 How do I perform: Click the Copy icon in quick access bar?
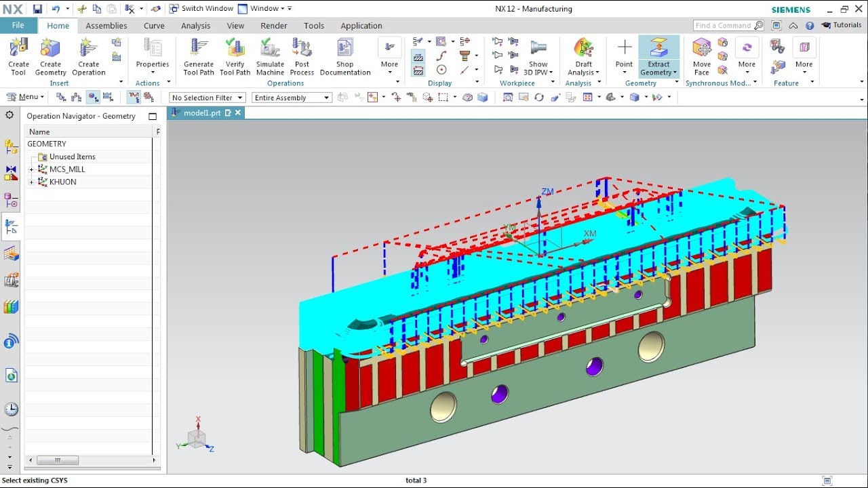coord(97,9)
